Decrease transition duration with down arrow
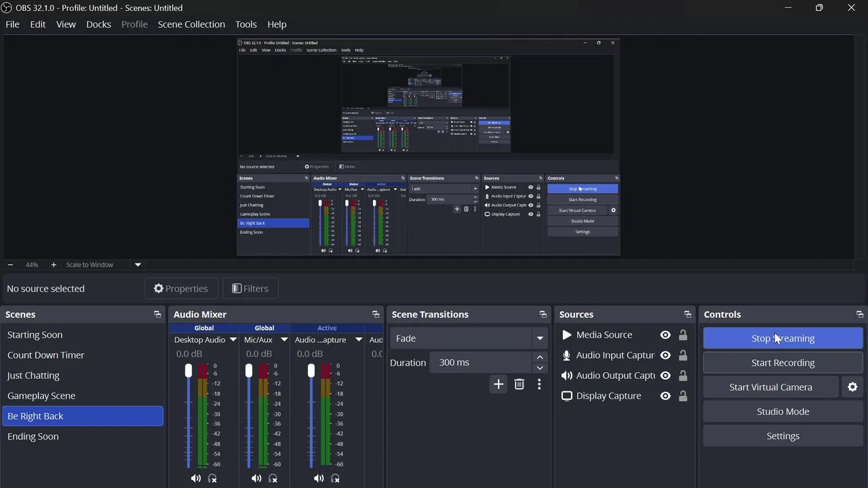868x488 pixels. pyautogui.click(x=540, y=368)
